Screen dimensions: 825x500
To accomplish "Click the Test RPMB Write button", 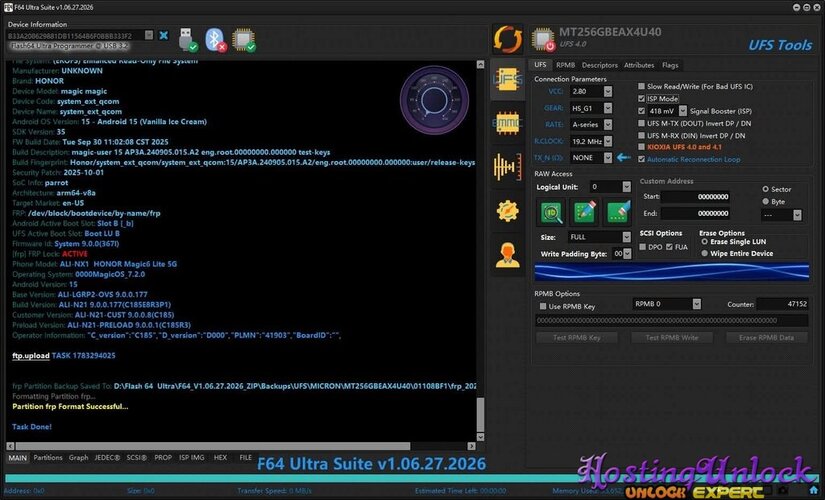I will (x=672, y=337).
